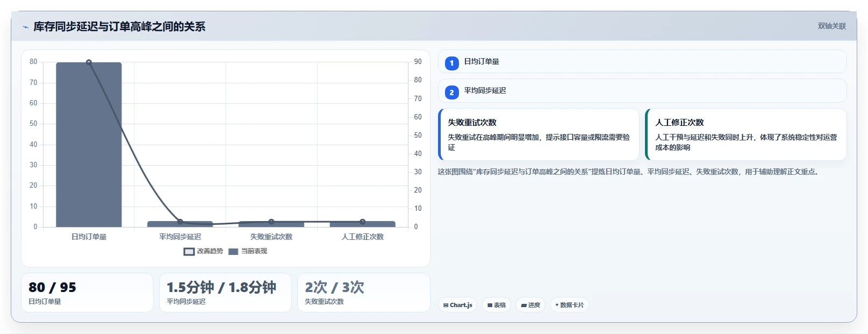Click the summary sentence starting 这张图围绕

(629, 172)
